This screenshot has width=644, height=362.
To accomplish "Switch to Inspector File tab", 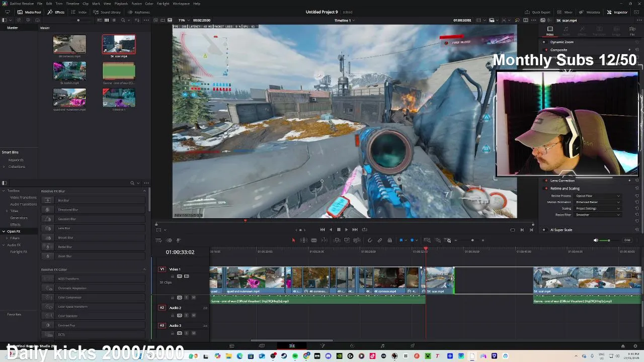I will coord(632,31).
